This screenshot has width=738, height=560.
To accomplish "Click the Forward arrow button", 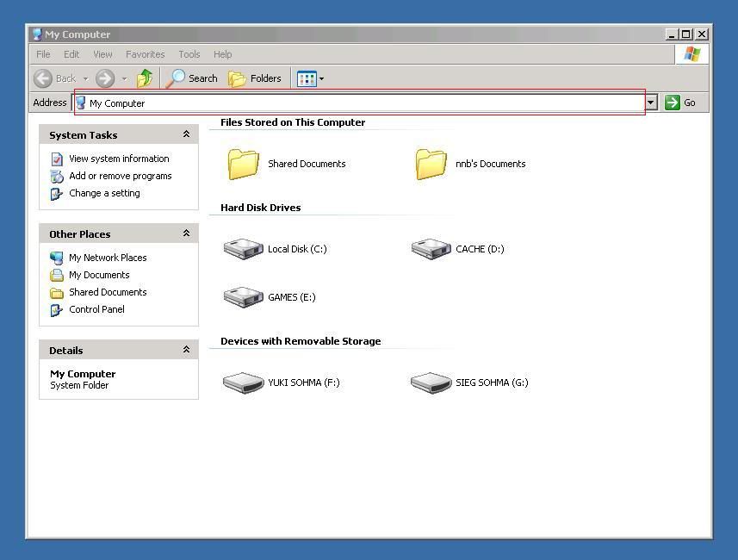I will [x=105, y=78].
